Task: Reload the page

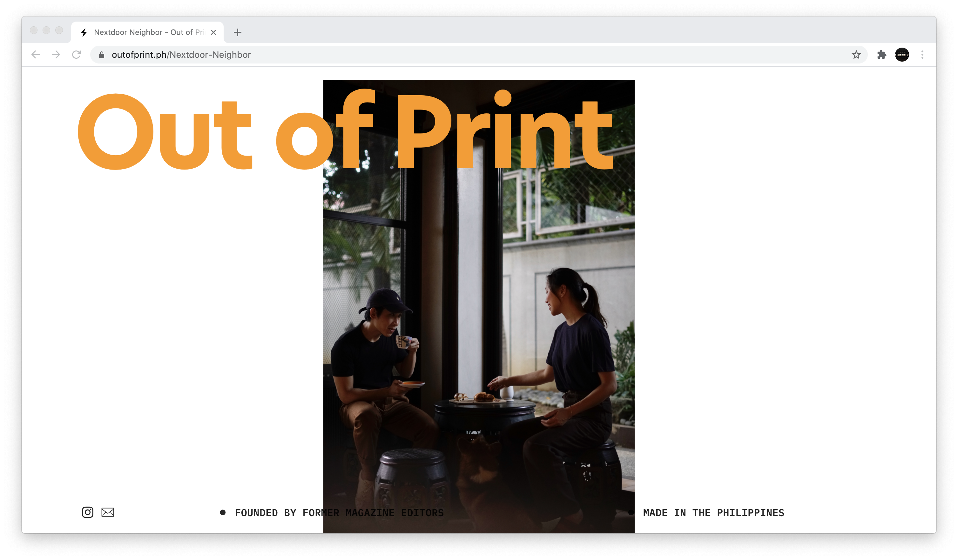Action: pos(77,55)
